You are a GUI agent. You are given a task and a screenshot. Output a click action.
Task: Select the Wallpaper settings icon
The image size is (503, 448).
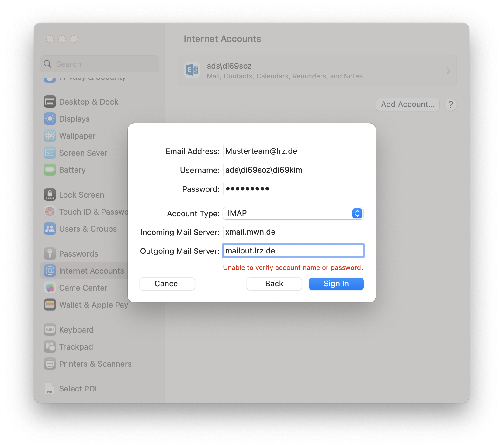pos(50,136)
